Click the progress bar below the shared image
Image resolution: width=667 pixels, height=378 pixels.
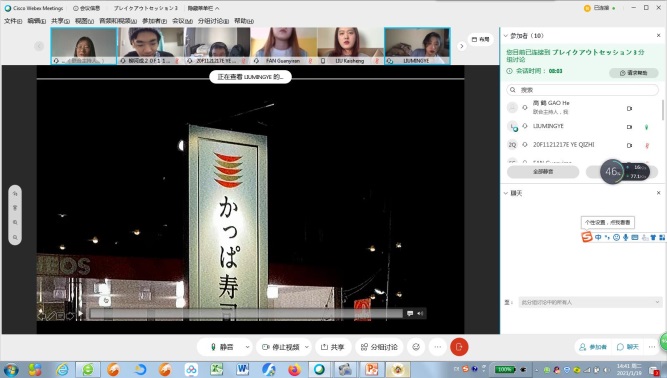tap(246, 314)
